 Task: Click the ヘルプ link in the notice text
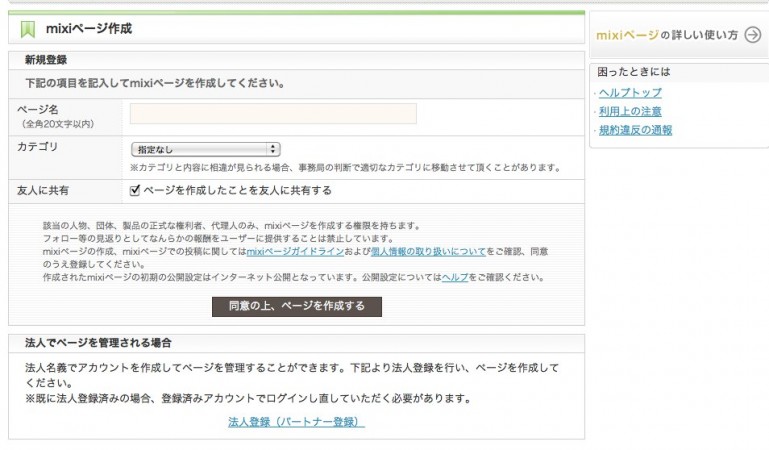(x=454, y=277)
